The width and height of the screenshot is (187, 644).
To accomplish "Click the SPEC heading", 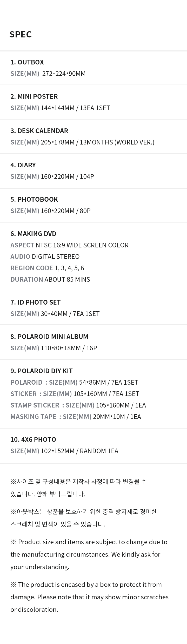I will [x=21, y=34].
